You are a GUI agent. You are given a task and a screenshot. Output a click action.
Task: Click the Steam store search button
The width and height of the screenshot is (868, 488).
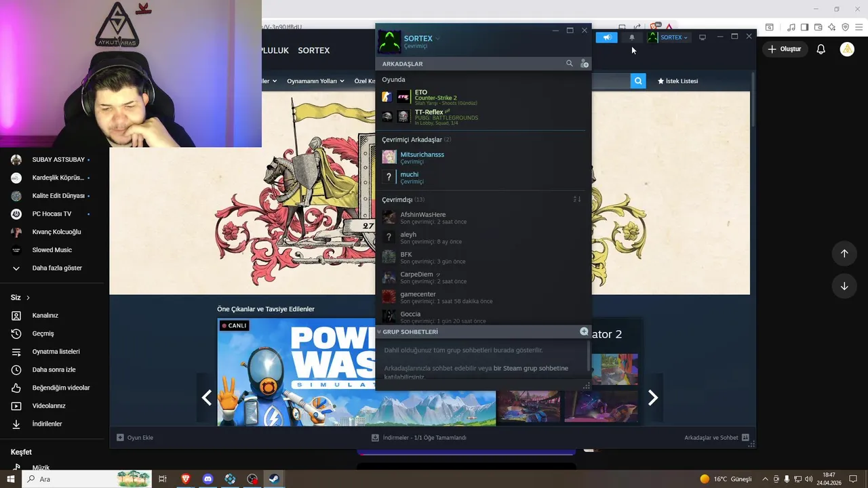point(638,81)
